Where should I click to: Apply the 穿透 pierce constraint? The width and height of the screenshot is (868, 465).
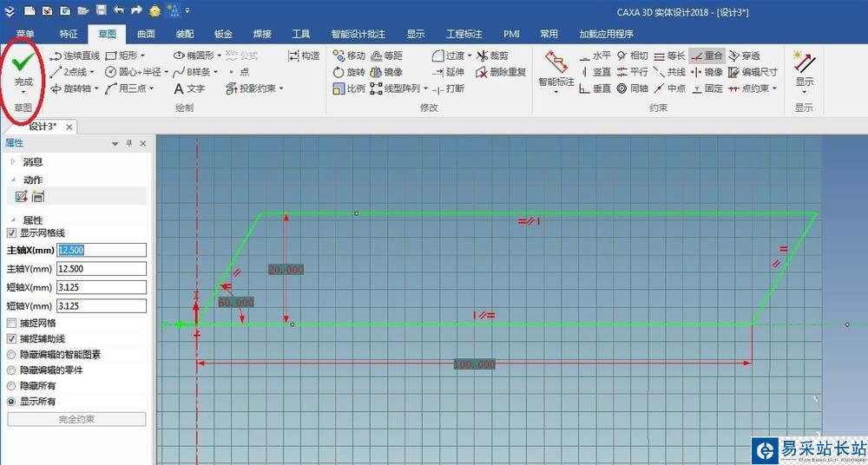coord(744,56)
